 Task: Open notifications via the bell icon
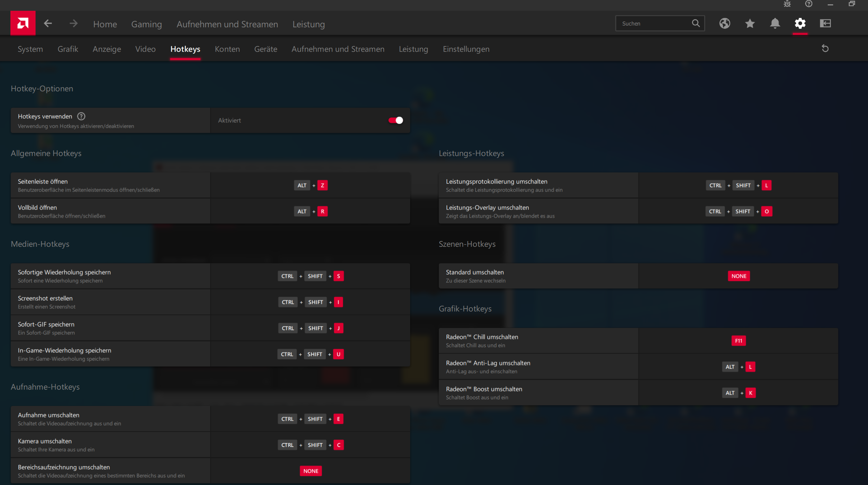[x=775, y=23]
